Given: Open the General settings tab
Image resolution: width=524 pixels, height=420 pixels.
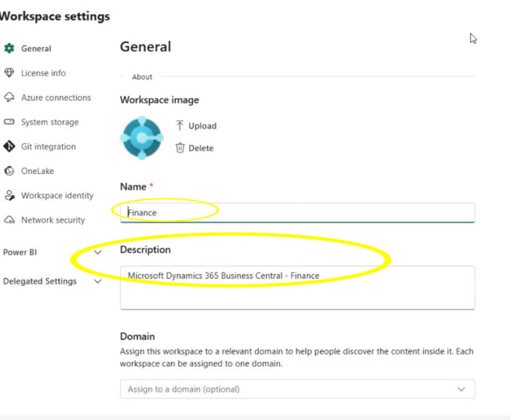Looking at the screenshot, I should [36, 48].
